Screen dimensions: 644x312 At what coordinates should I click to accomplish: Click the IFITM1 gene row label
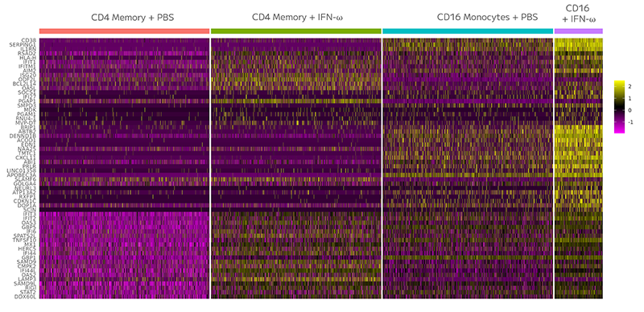coord(28,66)
